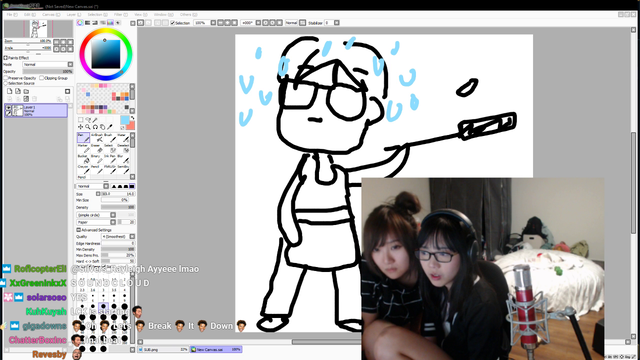Pick the zoom magnifier tool
This screenshot has width=640, height=360.
pos(88,127)
